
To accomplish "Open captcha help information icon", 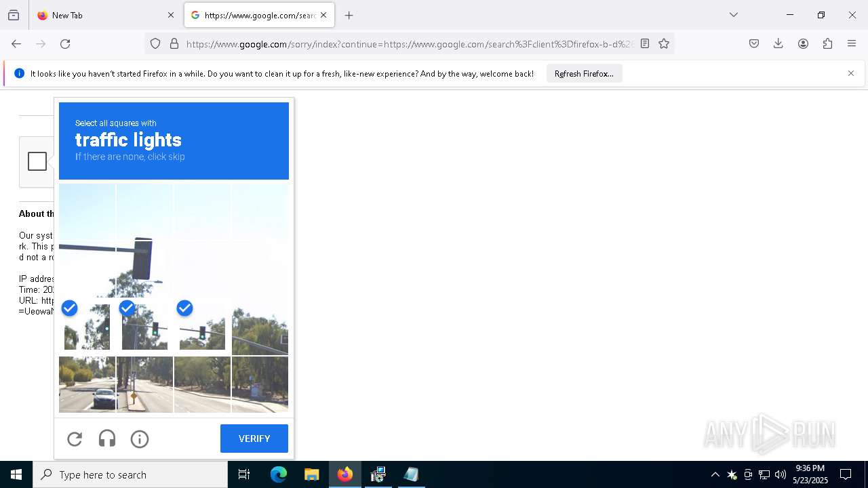I will pos(140,439).
